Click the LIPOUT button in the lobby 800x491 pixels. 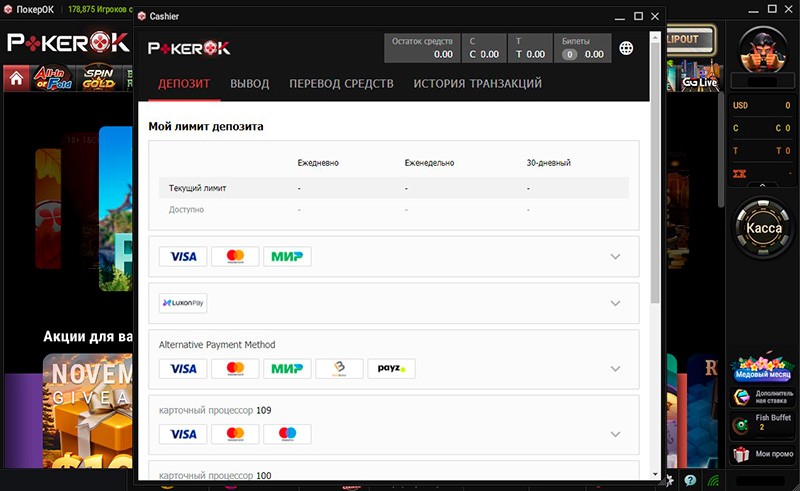pos(689,39)
